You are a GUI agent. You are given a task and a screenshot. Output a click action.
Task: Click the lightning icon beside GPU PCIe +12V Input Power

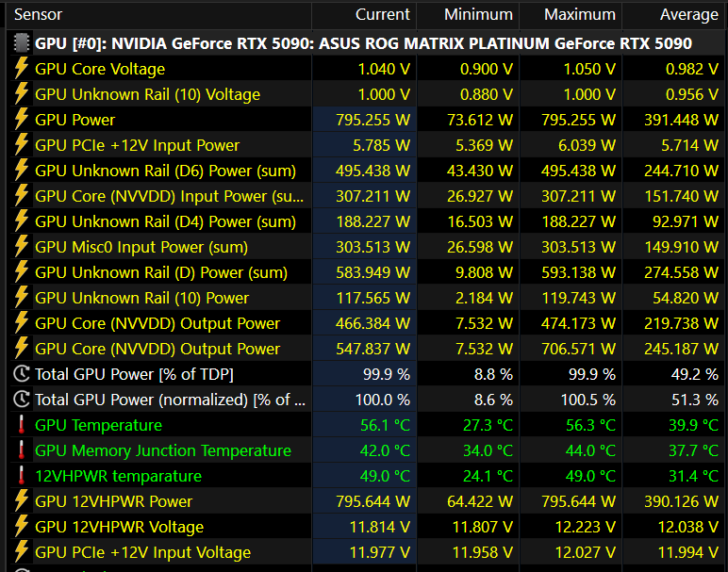click(x=21, y=145)
